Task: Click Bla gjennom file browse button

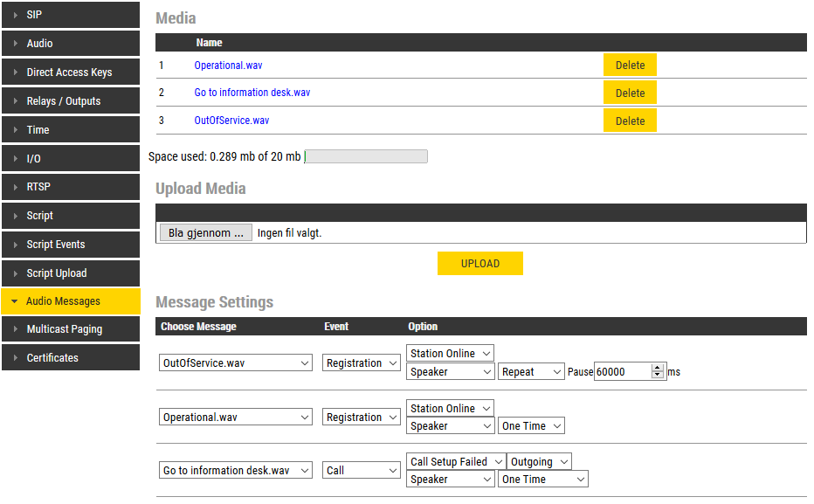Action: tap(206, 233)
